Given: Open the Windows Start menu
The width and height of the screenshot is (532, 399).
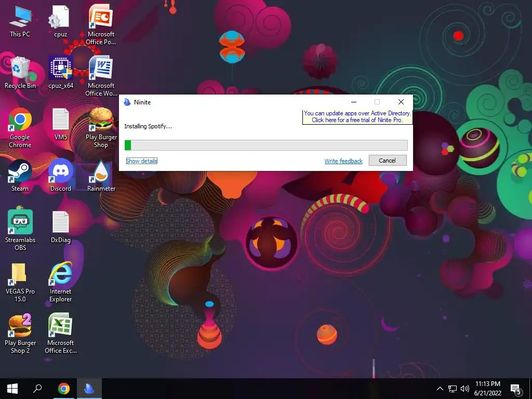Looking at the screenshot, I should point(12,389).
